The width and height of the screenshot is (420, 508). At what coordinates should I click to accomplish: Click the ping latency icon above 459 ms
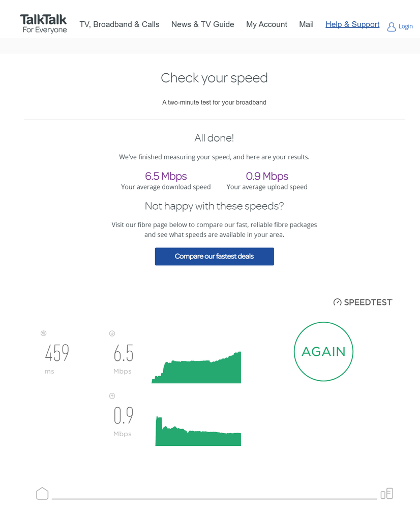click(43, 333)
